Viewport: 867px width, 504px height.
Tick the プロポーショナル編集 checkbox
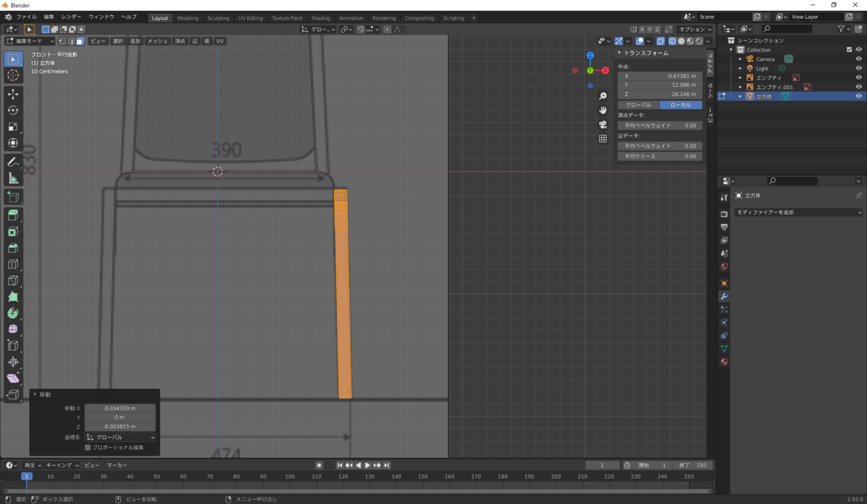(88, 448)
